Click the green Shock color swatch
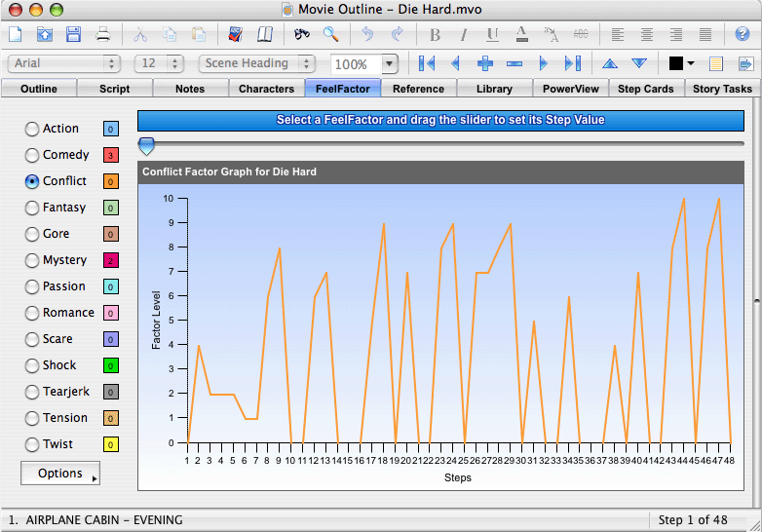This screenshot has height=532, width=762. tap(110, 365)
